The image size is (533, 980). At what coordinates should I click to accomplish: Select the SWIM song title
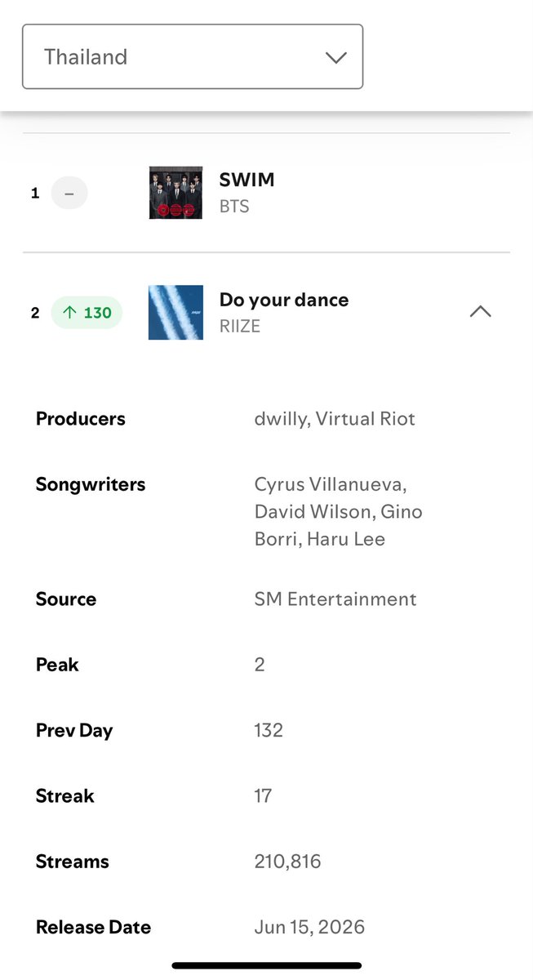point(247,180)
